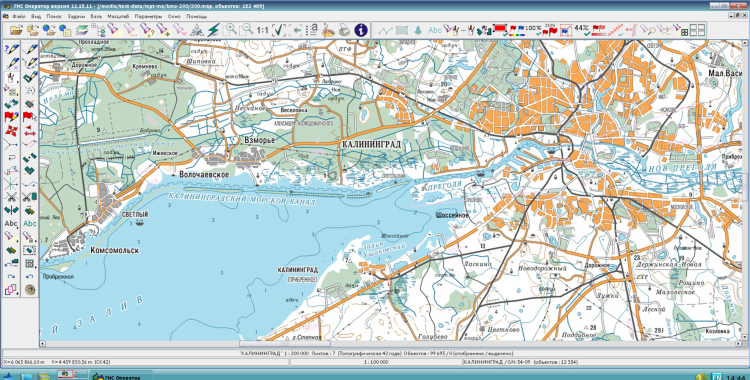Click the horizontal scrollbar thumb below the map
The height and width of the screenshot is (380, 750).
click(284, 344)
